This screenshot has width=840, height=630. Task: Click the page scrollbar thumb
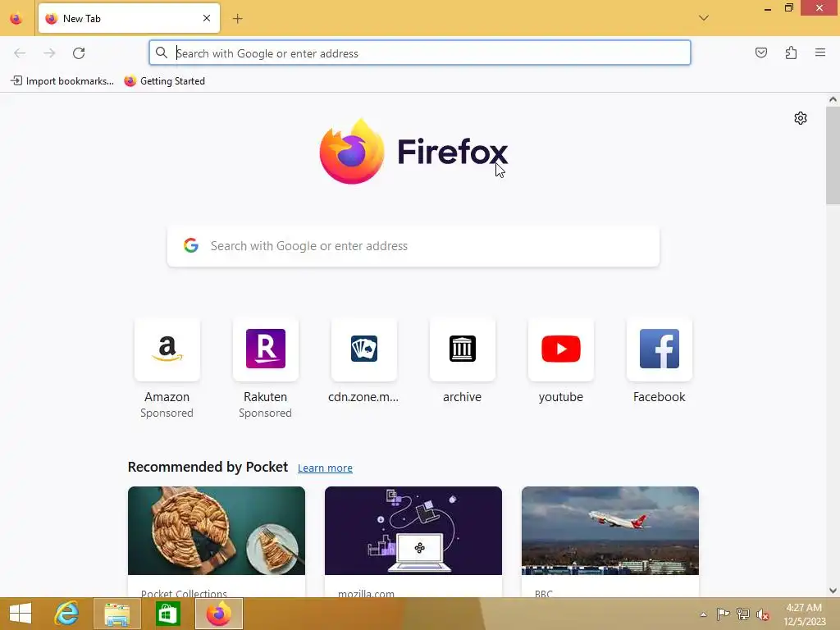tap(833, 155)
